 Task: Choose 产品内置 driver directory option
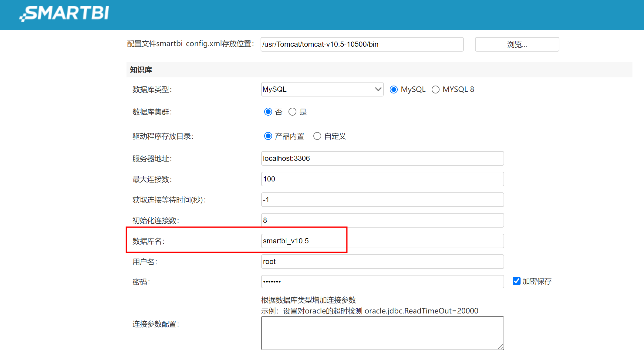point(268,136)
